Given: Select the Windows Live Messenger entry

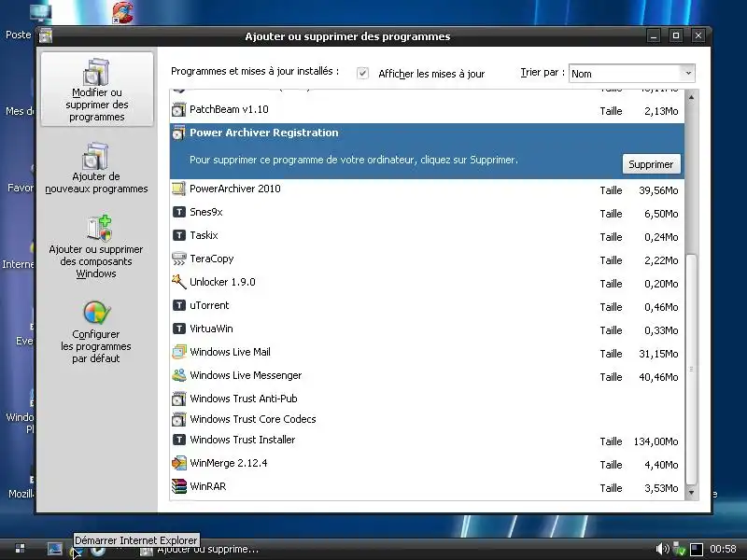Looking at the screenshot, I should click(427, 376).
